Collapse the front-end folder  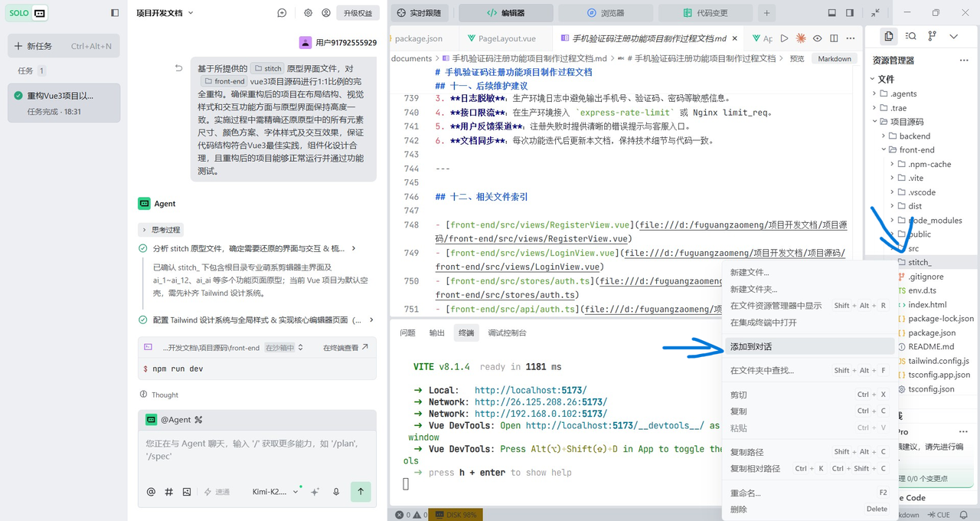pos(922,149)
